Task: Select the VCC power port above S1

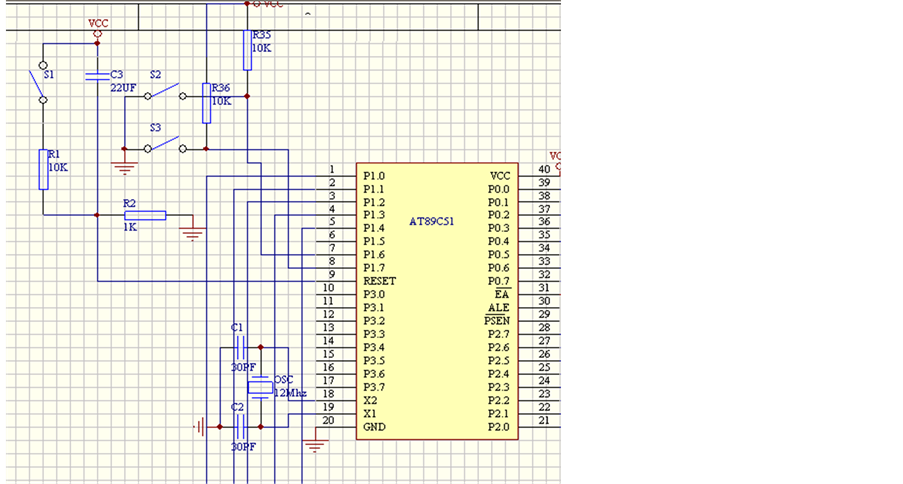Action: pos(98,32)
